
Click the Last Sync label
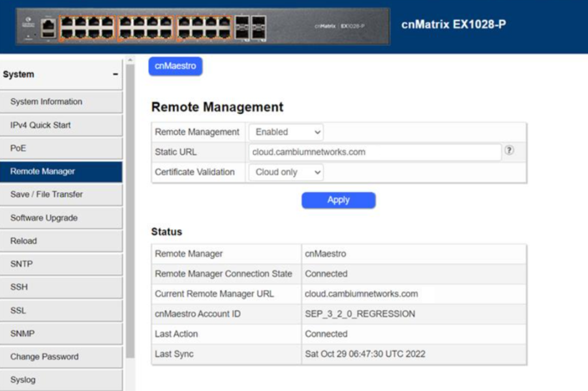tap(174, 354)
